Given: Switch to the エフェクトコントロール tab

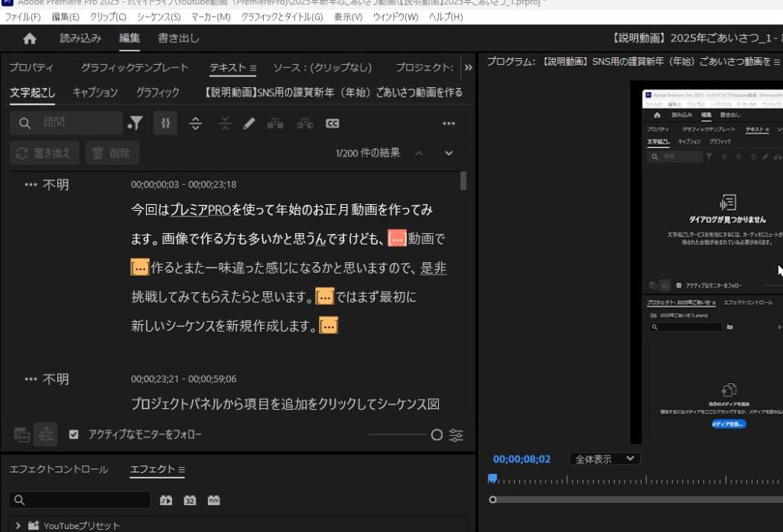Looking at the screenshot, I should [59, 469].
